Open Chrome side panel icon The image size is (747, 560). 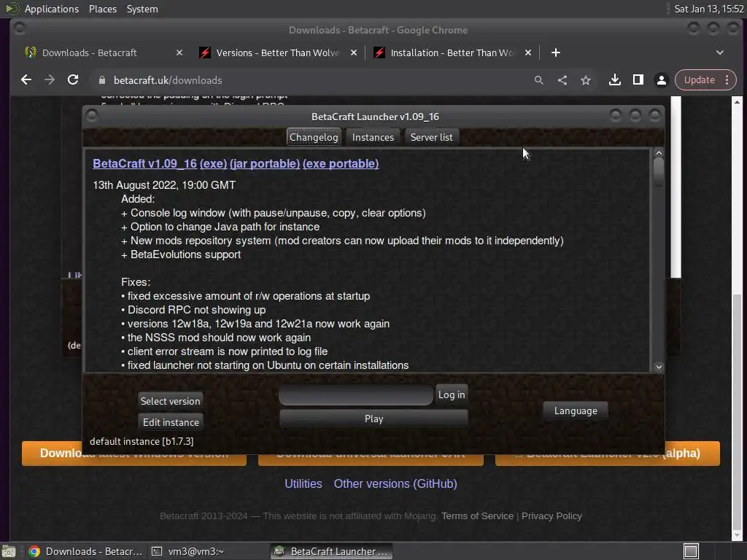638,80
